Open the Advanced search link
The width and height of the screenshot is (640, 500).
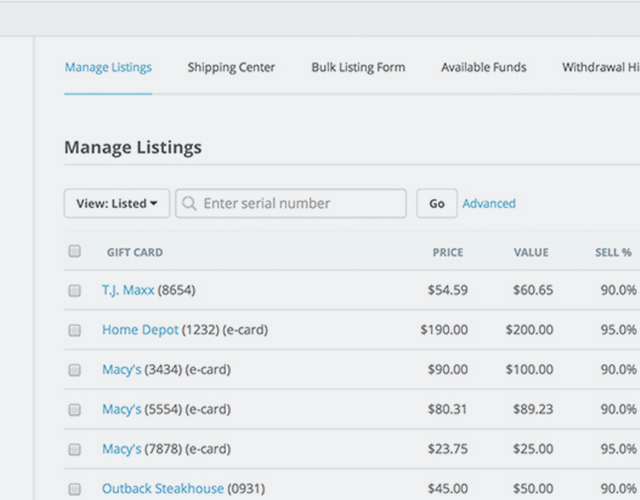click(489, 203)
